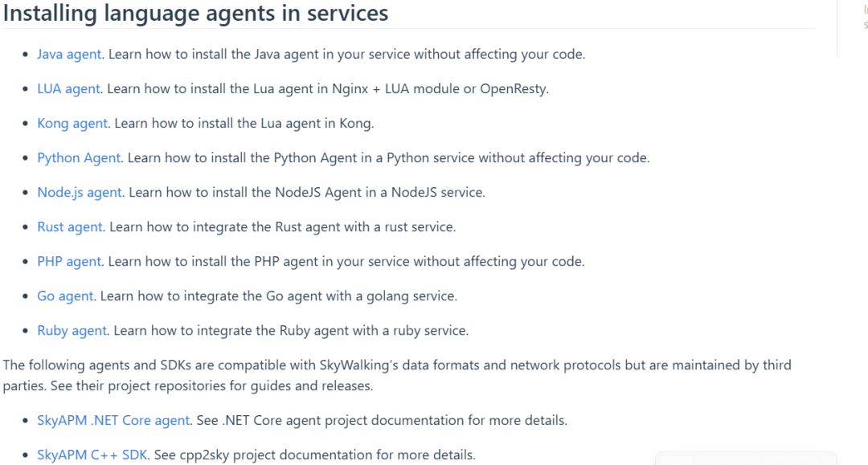Open the Rust agent link

[x=70, y=226]
